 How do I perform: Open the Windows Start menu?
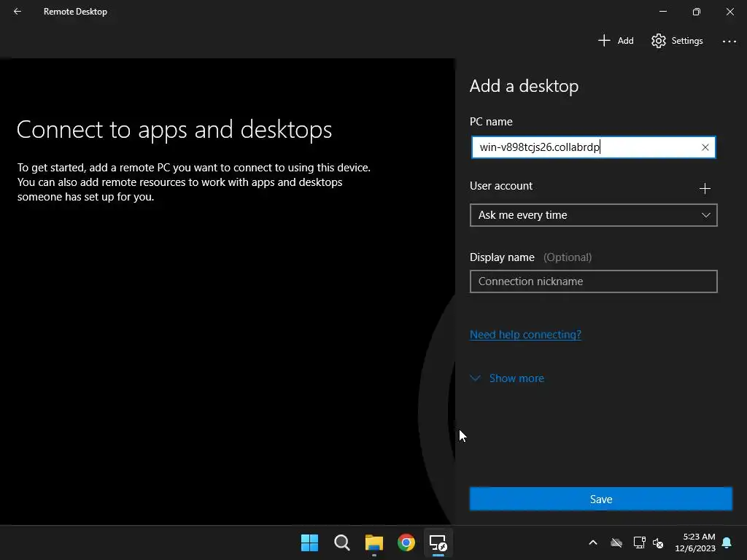[x=309, y=542]
